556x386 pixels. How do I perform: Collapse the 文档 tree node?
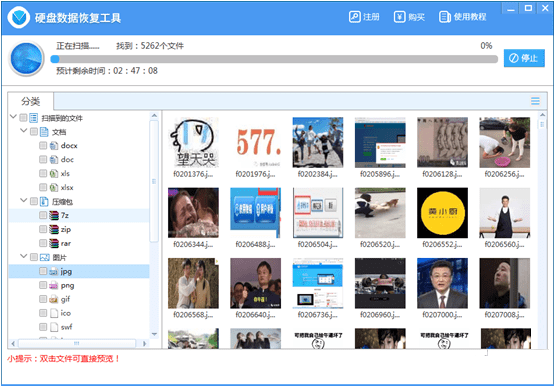[24, 131]
